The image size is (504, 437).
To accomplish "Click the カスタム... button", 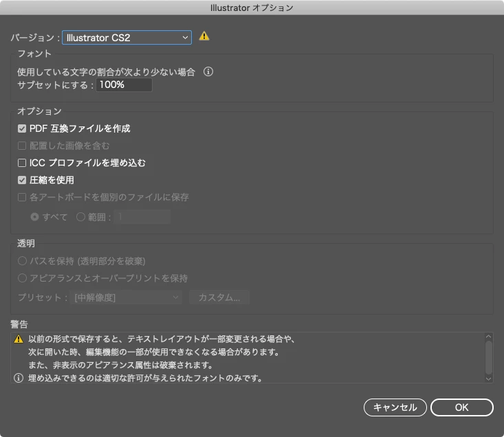I will [219, 298].
